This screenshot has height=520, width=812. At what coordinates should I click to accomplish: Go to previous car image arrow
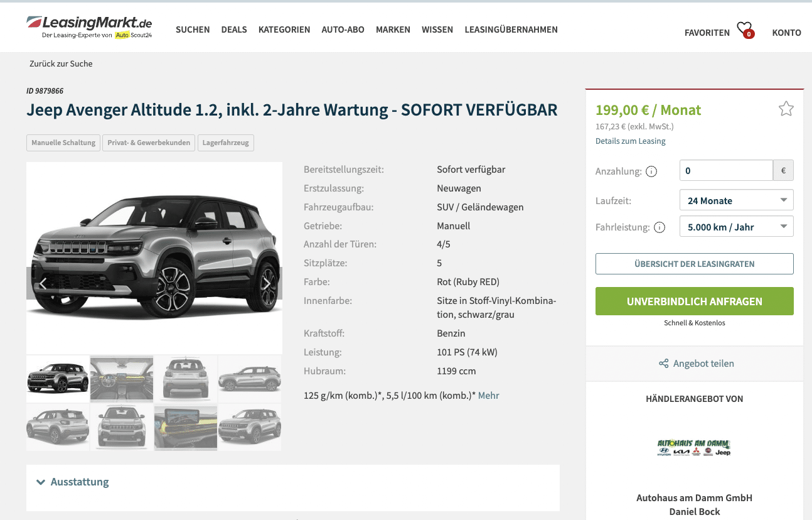tap(43, 283)
